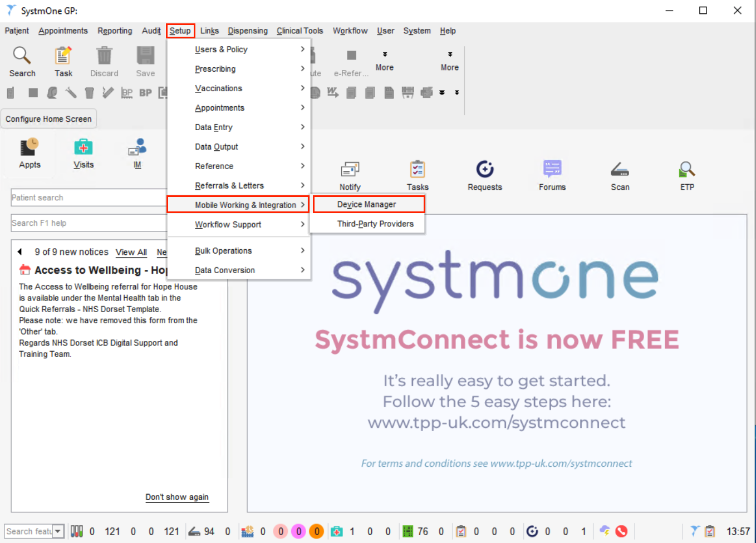Open the System menu
This screenshot has width=756, height=543.
coord(417,31)
